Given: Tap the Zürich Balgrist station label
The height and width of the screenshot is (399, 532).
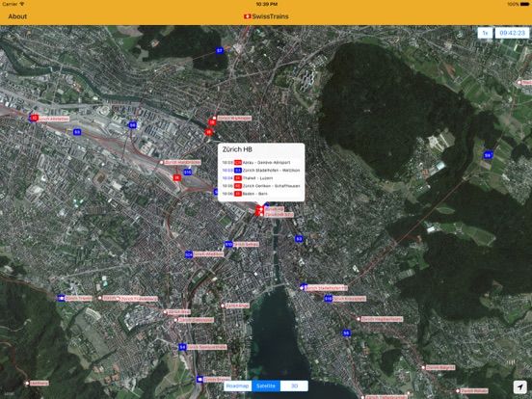Looking at the screenshot, I should pyautogui.click(x=440, y=367).
